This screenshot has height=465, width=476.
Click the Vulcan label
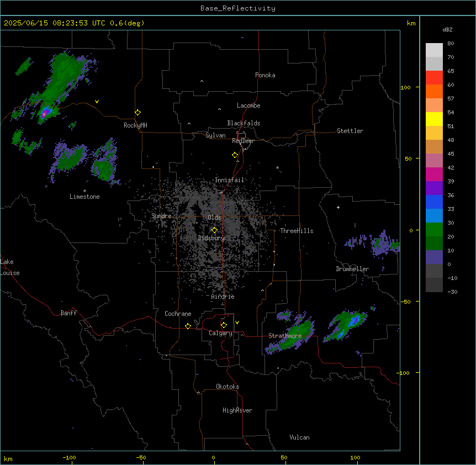300,437
